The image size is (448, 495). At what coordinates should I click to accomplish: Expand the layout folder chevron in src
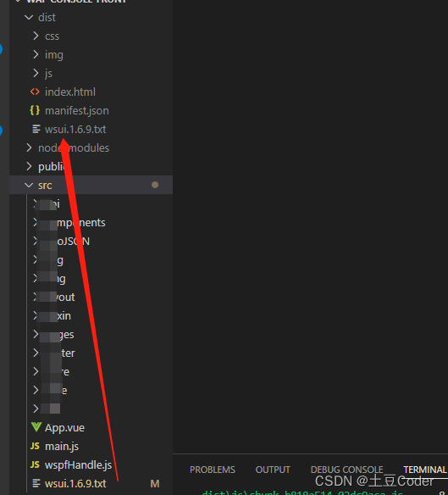tap(36, 297)
